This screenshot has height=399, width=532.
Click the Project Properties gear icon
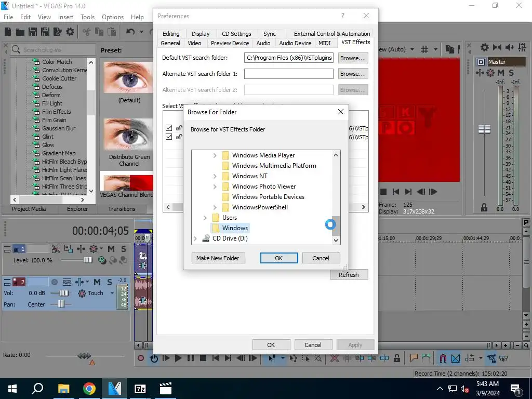tap(70, 32)
